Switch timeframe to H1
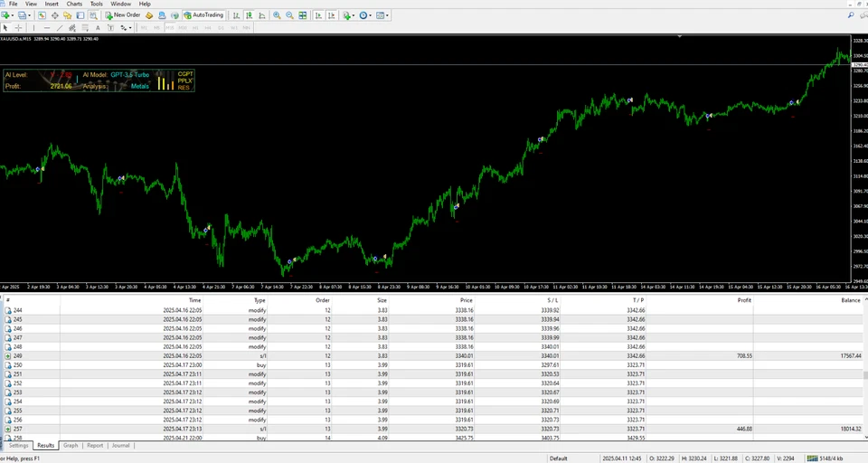 (195, 27)
